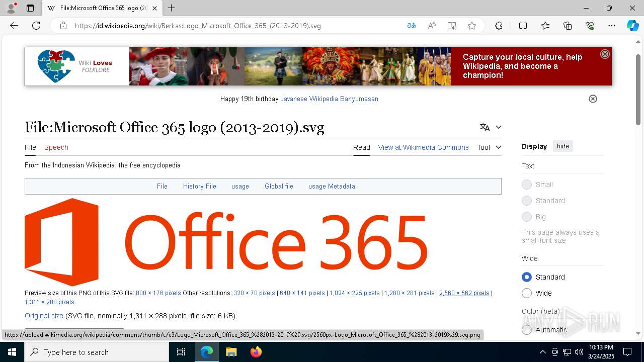
Task: Open page language selector icon
Action: pyautogui.click(x=485, y=127)
